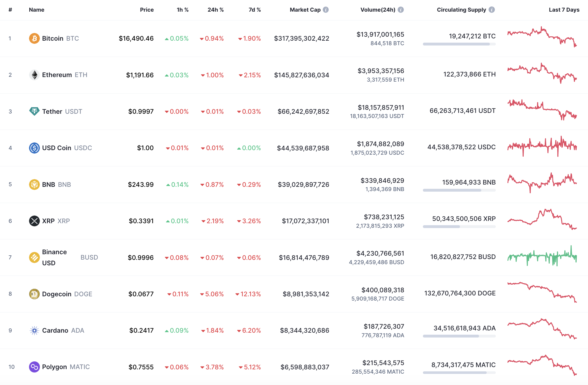The image size is (588, 385).
Task: Click the Binance USD coin logo
Action: click(34, 257)
